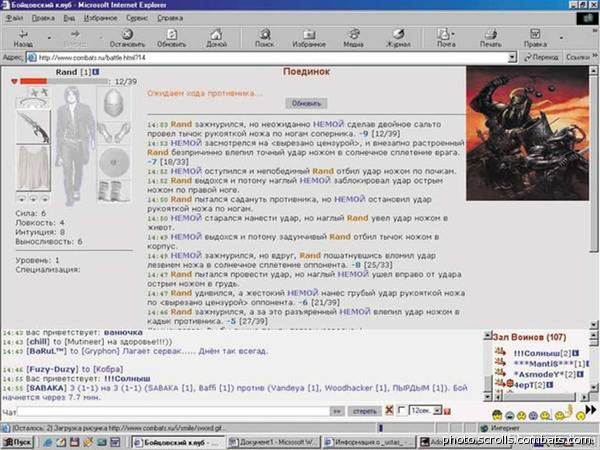
Task: Open the Медиа toolbar panel
Action: [353, 38]
